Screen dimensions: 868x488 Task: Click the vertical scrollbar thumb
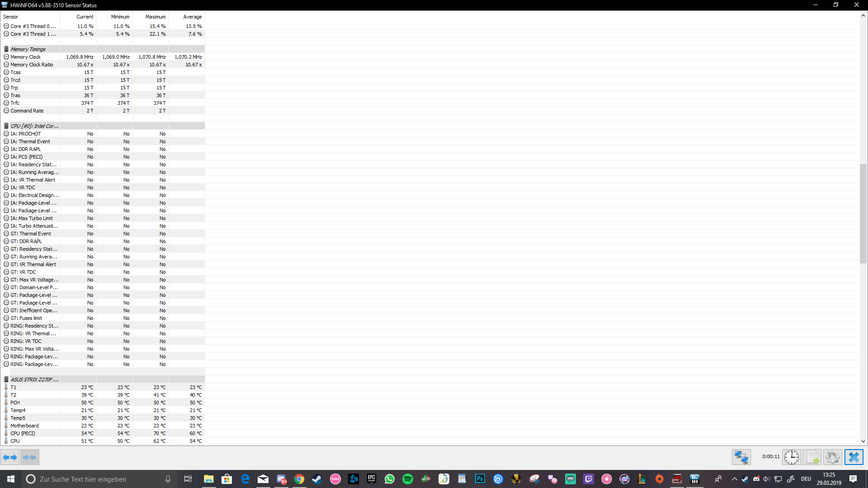863,213
